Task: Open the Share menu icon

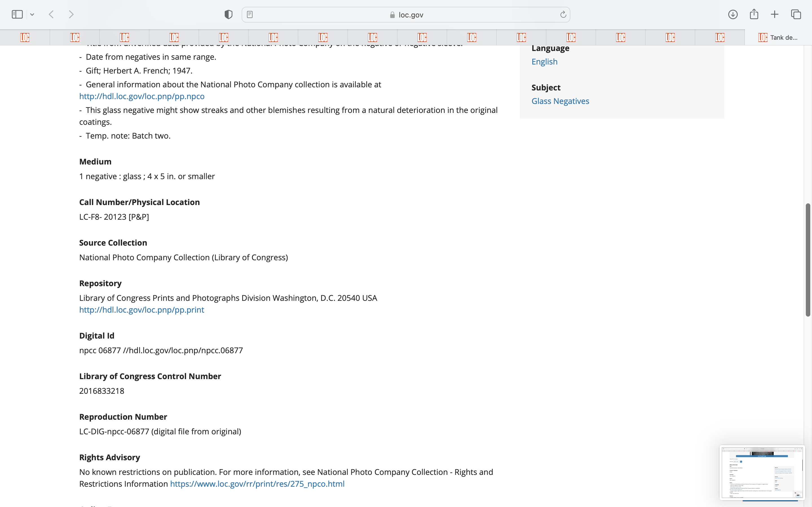Action: [754, 14]
